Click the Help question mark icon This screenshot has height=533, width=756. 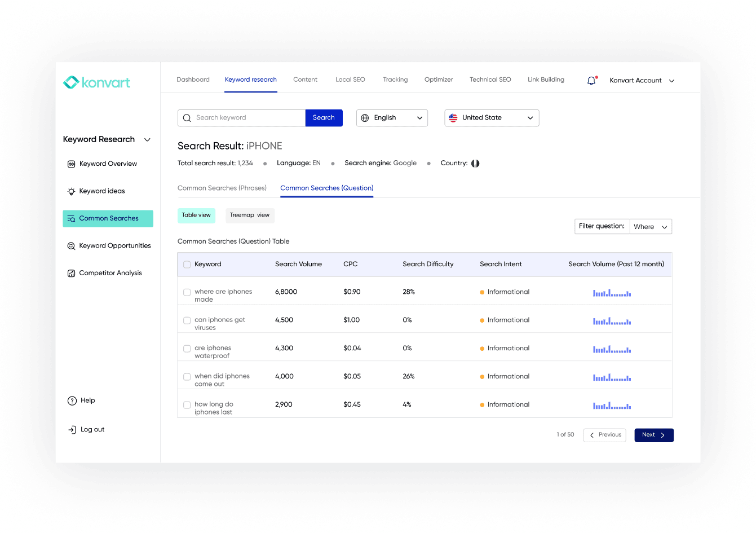tap(72, 401)
